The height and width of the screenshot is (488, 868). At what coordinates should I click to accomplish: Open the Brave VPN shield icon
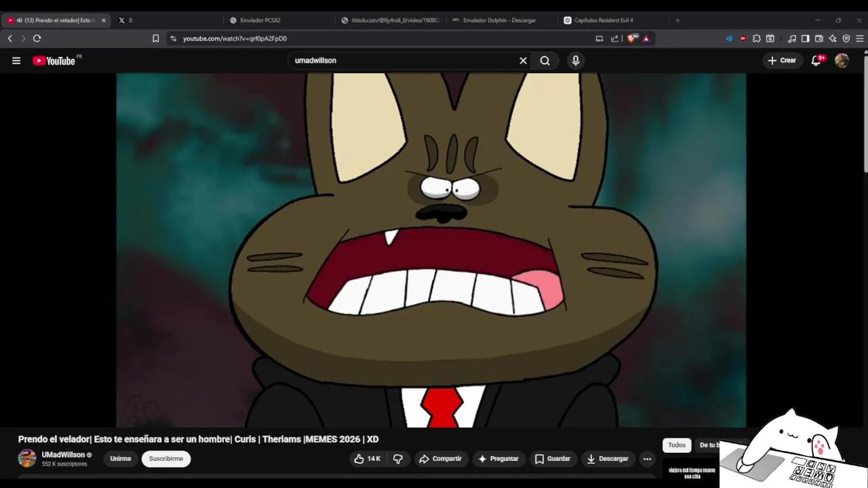(846, 39)
